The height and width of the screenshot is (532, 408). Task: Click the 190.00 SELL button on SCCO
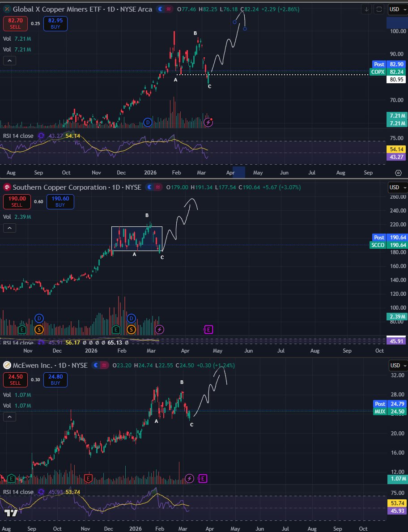tap(17, 201)
